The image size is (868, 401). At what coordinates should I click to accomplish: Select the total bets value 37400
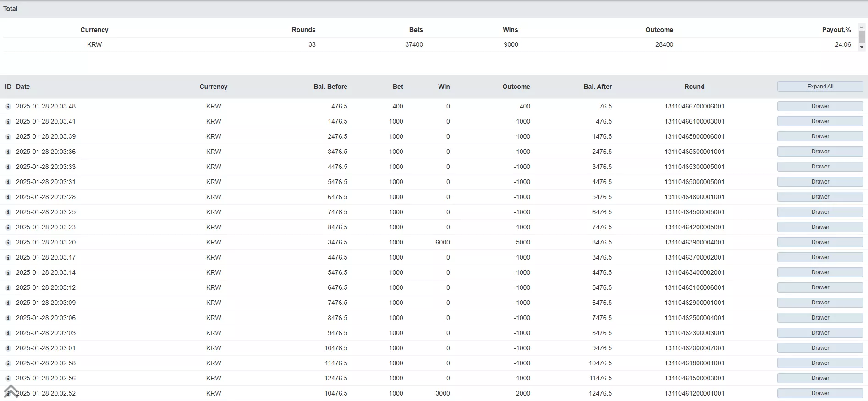(x=414, y=44)
